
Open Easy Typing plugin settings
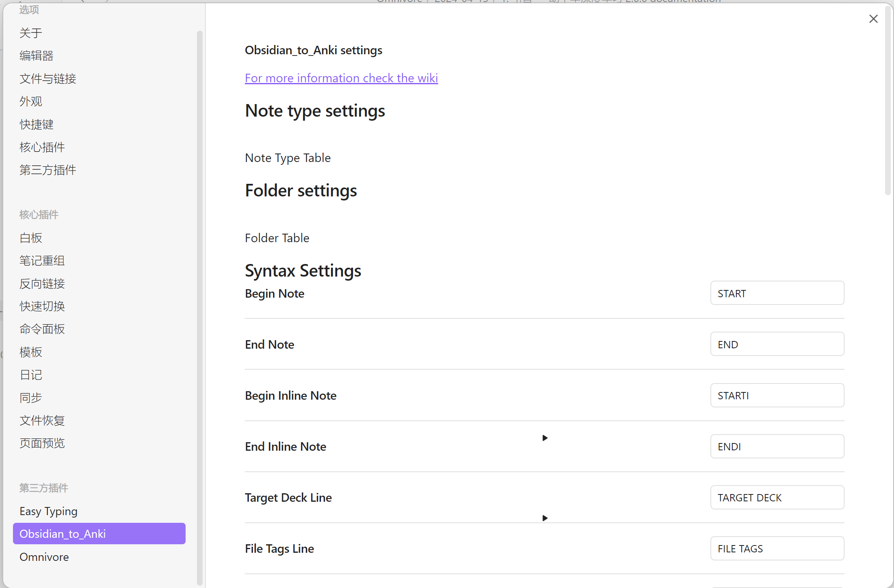49,511
